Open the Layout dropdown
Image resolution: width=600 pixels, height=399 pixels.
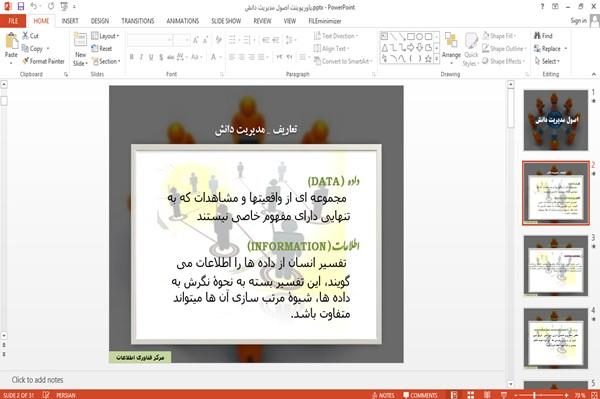point(105,36)
